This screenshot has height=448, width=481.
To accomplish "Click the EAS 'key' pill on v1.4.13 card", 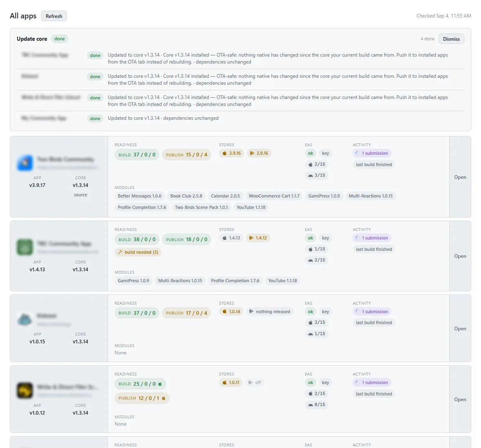I will click(325, 238).
